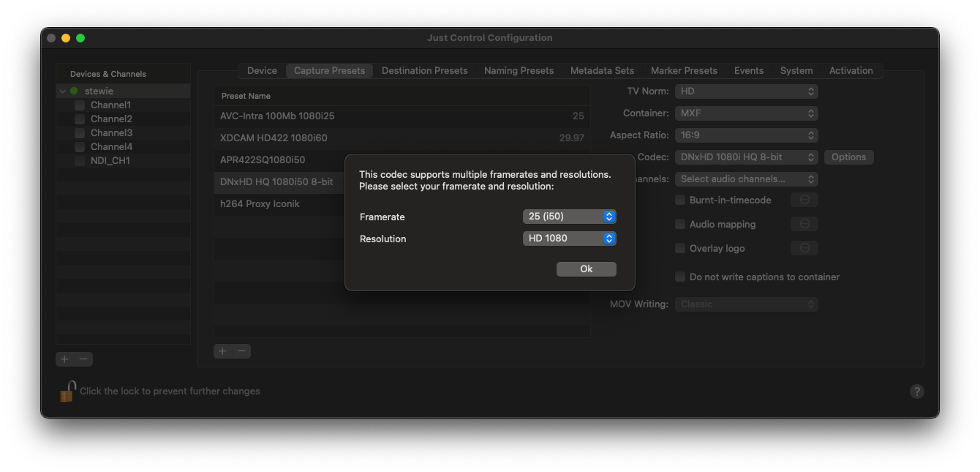Select the stewie device in the tree
Viewport: 980px width, 472px height.
point(123,91)
